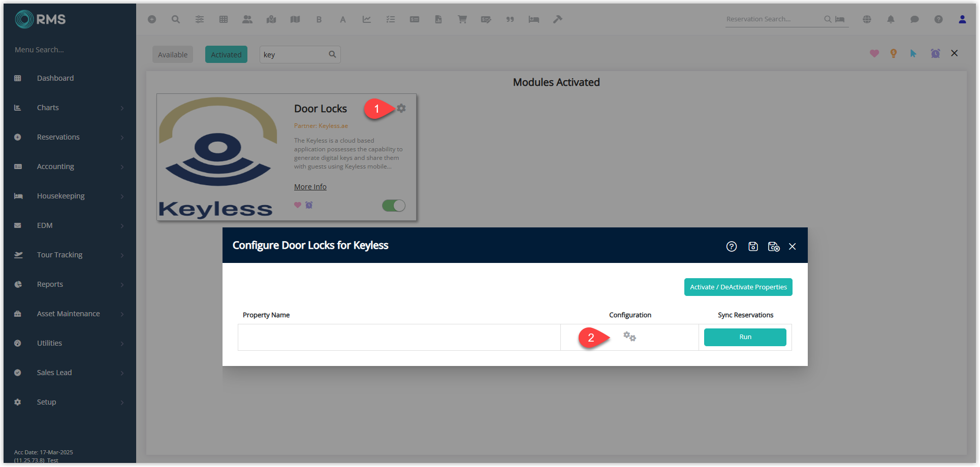Toggle the Door Locks module switch

tap(394, 206)
